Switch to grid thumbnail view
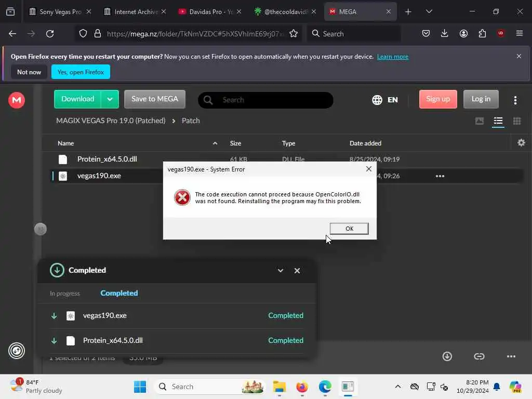532x399 pixels. pos(517,121)
